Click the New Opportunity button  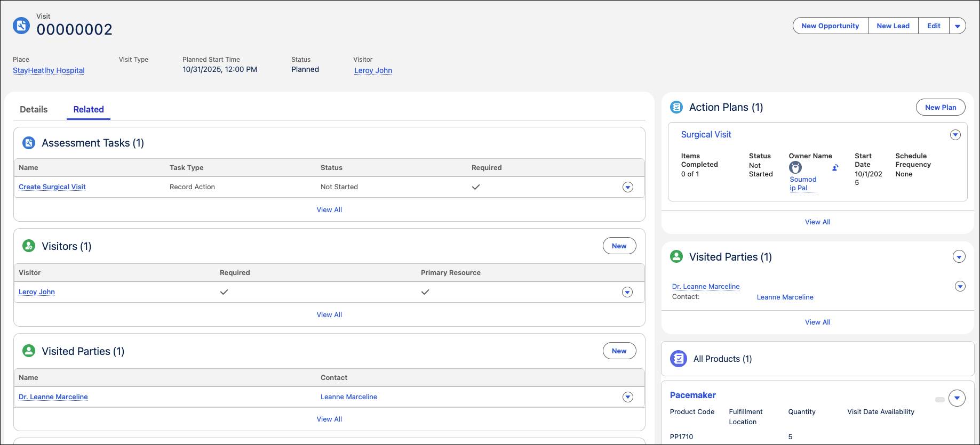pos(830,26)
